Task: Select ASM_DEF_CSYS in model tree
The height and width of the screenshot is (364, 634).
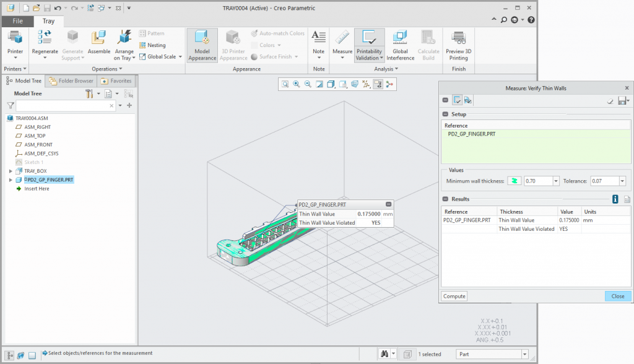Action: coord(41,154)
